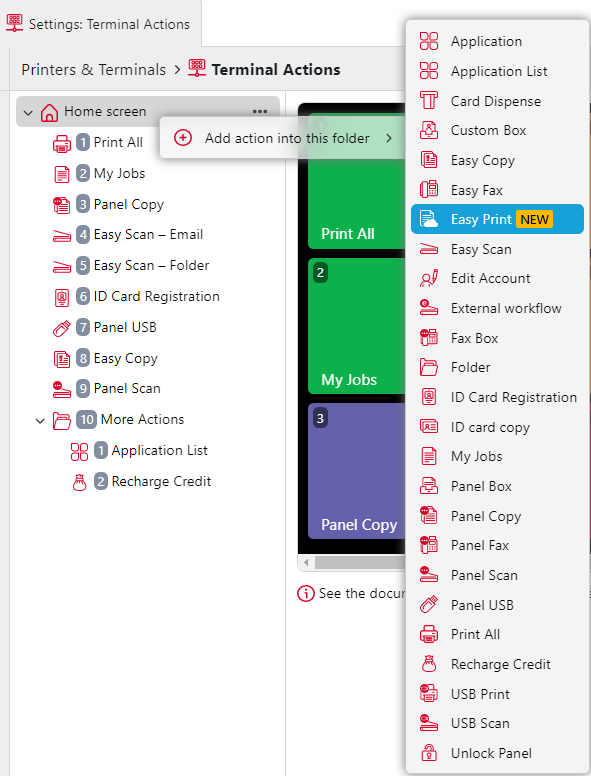Click the Panel Copy icon in tree
Viewport: 591px width, 776px height.
[62, 205]
